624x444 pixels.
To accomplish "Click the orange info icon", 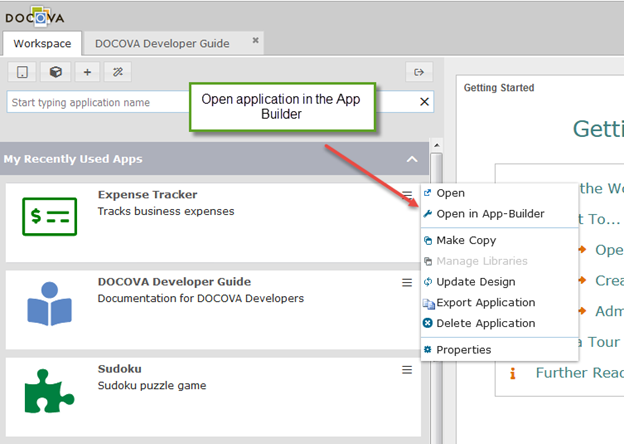I will click(513, 373).
